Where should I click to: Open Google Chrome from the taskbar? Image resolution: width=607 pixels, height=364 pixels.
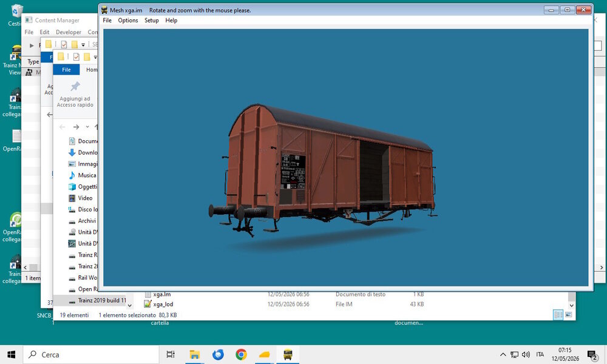pyautogui.click(x=241, y=354)
